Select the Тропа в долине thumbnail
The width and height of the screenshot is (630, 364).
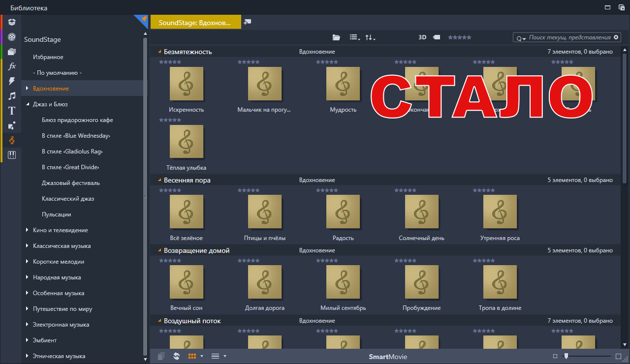(500, 282)
